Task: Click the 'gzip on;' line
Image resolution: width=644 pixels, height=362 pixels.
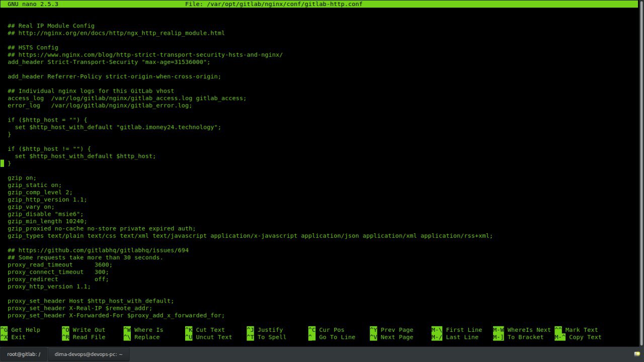Action: pyautogui.click(x=22, y=178)
